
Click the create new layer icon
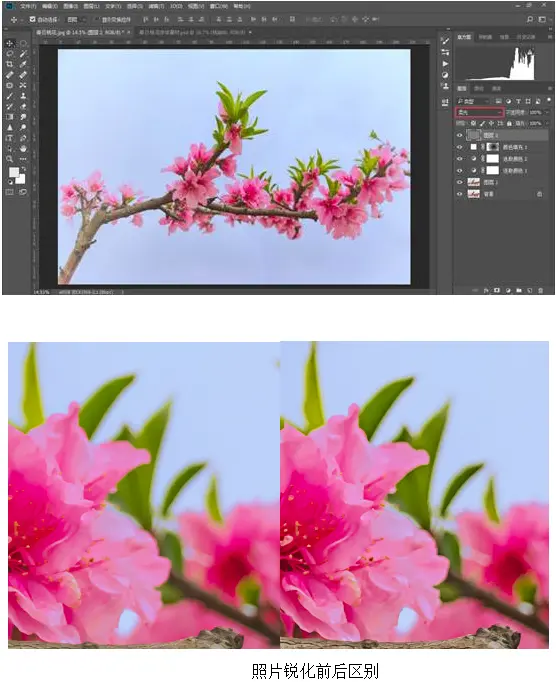pyautogui.click(x=530, y=290)
